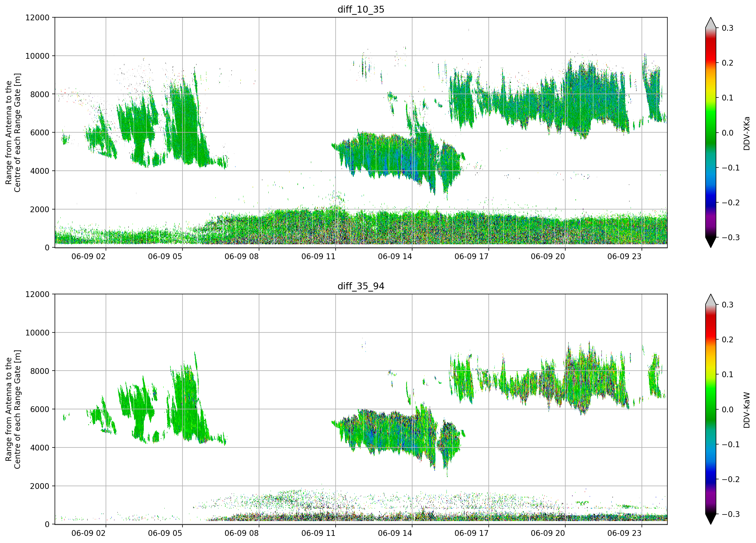Screen dimensions: 756x543
Task: Select '2000' tick on diff_10_35 y-axis
Action: point(40,209)
